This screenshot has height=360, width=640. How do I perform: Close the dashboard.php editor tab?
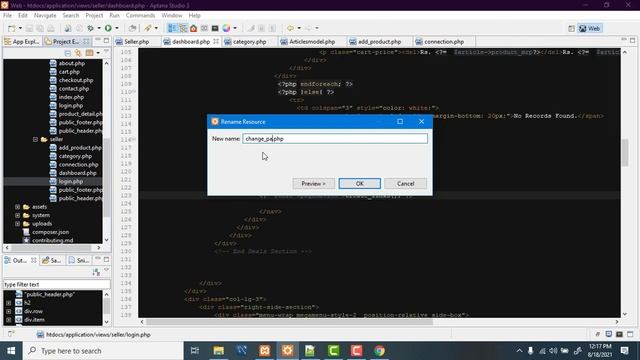pyautogui.click(x=216, y=41)
